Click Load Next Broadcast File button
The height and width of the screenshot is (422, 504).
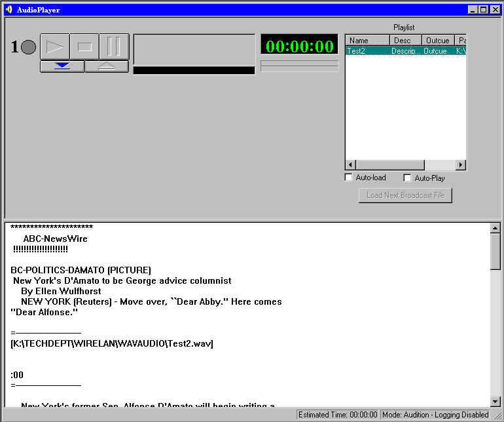(405, 195)
